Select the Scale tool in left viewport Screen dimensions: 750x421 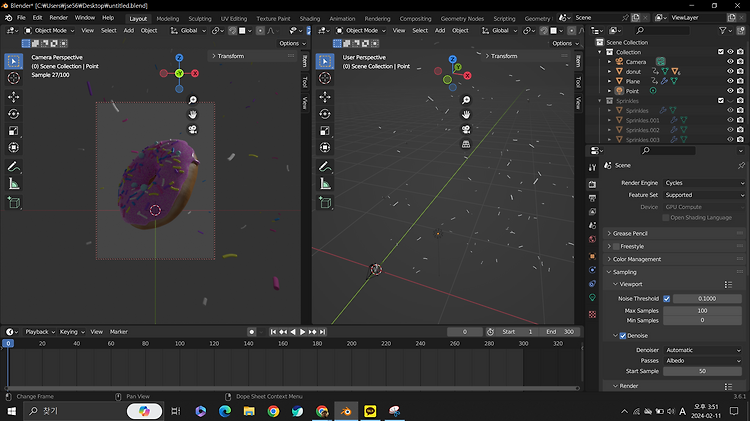coord(13,131)
